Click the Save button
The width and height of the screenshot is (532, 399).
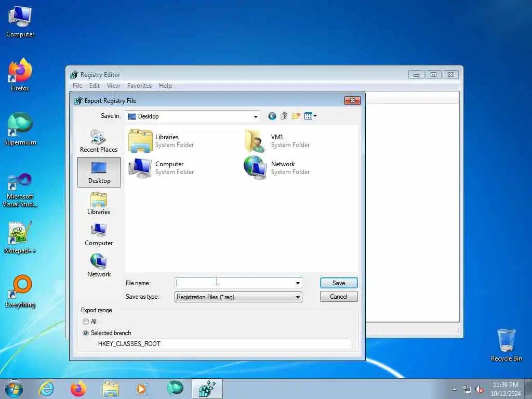click(339, 283)
